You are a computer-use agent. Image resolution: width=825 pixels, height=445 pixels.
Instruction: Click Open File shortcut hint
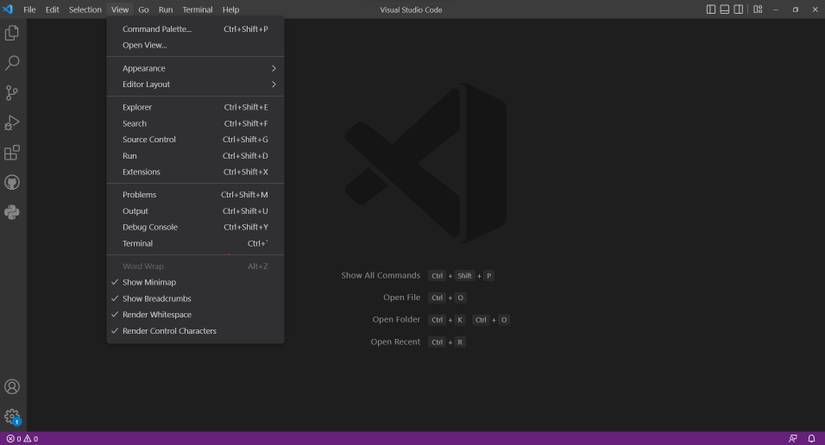pos(401,298)
